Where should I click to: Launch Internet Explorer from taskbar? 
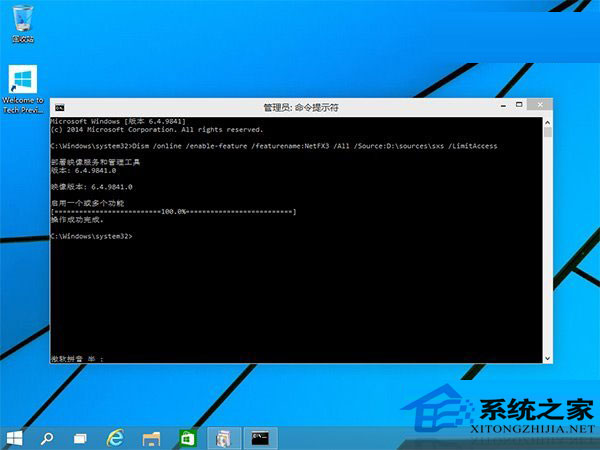(x=115, y=438)
